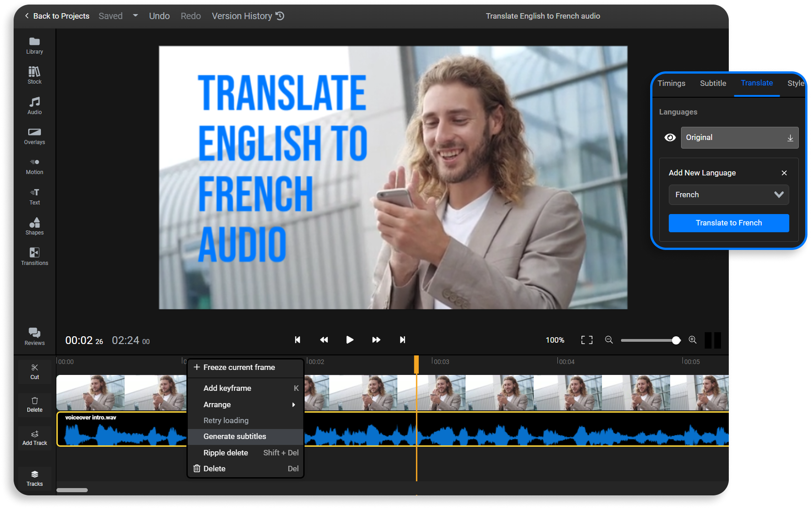
Task: Skip to the end of the video
Action: [402, 340]
